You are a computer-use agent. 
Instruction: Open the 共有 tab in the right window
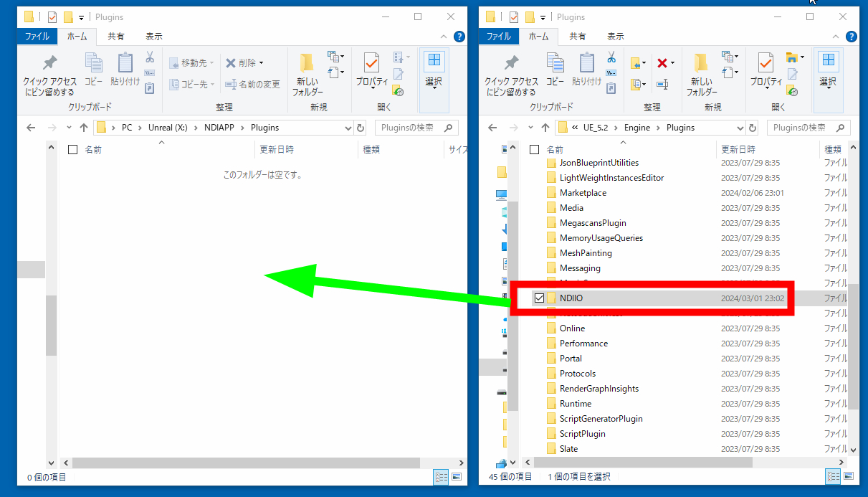[577, 36]
